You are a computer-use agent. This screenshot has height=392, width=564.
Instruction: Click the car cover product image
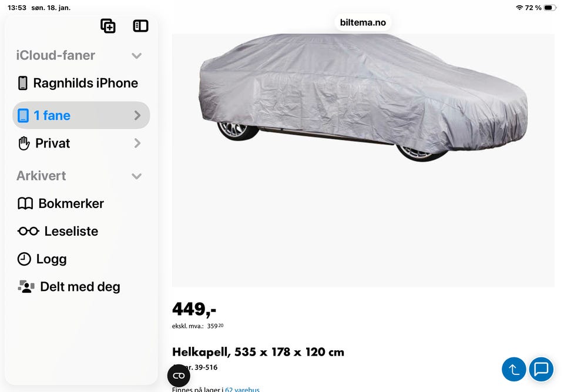pos(363,160)
